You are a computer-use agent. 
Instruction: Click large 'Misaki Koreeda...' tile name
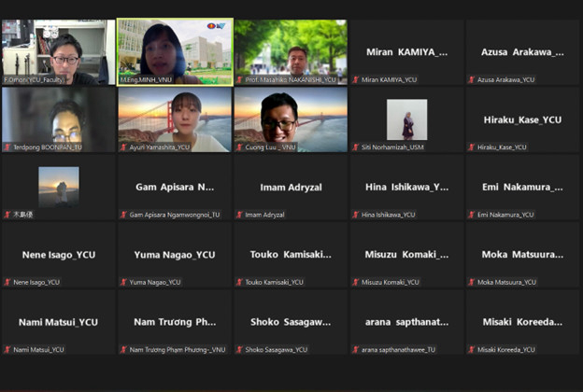(522, 322)
